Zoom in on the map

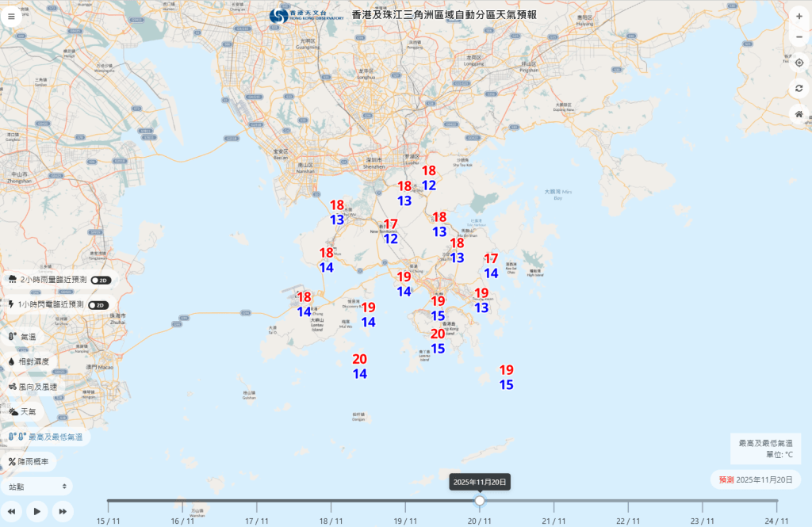click(x=799, y=15)
